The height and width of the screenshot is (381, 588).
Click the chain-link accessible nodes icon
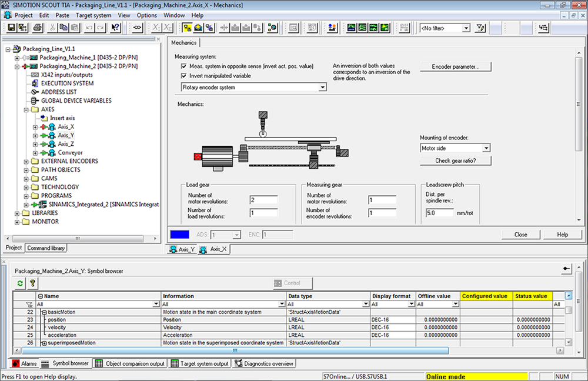point(137,28)
